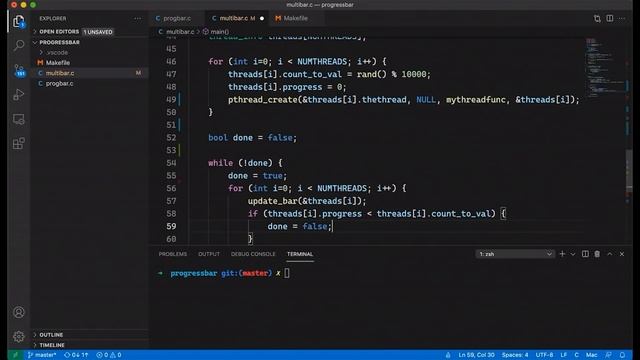The image size is (640, 360).
Task: Expand the Timeline section
Action: tap(52, 345)
